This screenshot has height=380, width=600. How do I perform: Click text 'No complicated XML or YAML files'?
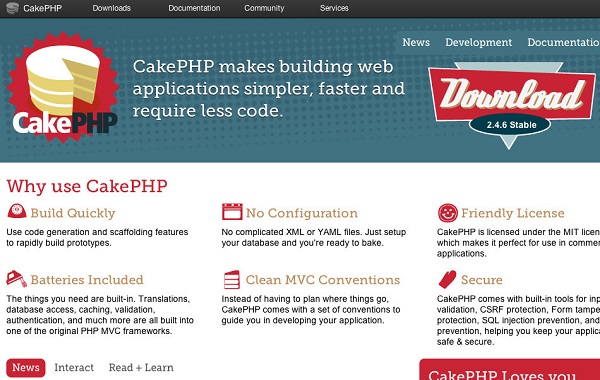tap(292, 232)
